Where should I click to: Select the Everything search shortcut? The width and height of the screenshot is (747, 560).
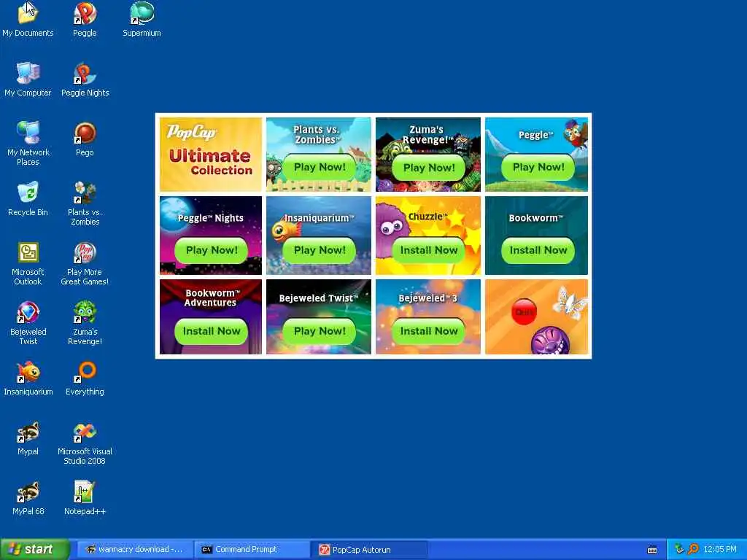click(x=85, y=378)
